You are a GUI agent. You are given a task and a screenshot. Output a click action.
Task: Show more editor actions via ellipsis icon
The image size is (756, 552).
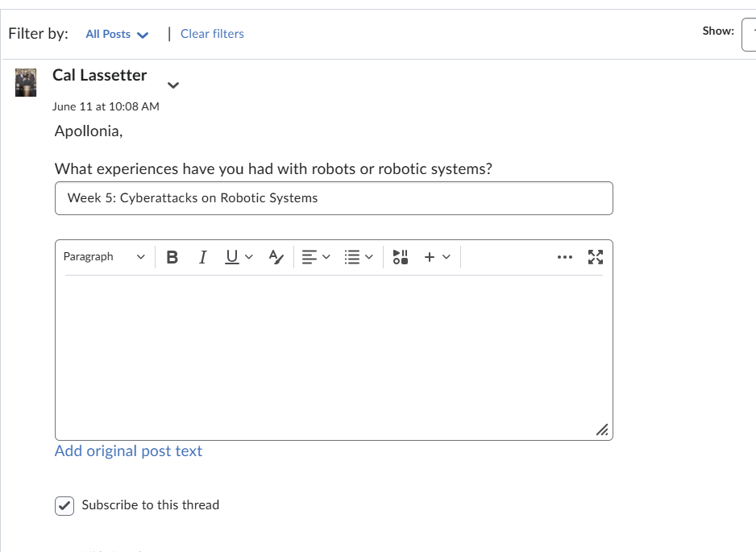coord(565,256)
